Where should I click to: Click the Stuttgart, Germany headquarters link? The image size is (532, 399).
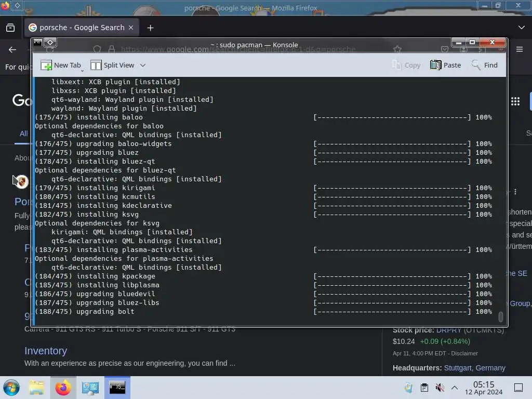tap(475, 368)
